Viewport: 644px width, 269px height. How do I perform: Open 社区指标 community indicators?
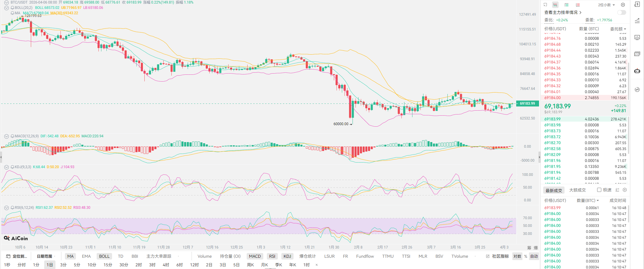pos(498,256)
